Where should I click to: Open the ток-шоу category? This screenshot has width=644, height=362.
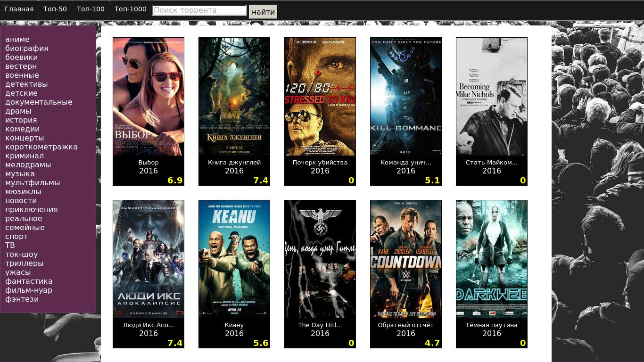[x=22, y=255]
